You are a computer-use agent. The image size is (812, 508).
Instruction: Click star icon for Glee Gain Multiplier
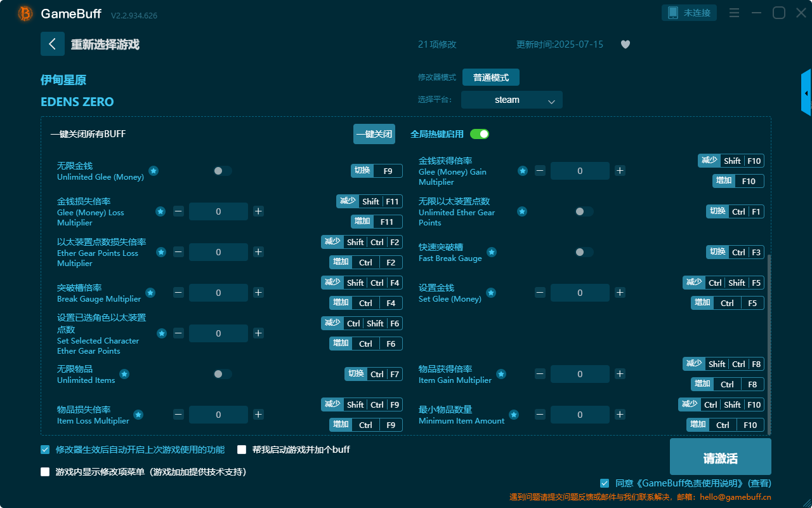pyautogui.click(x=523, y=171)
